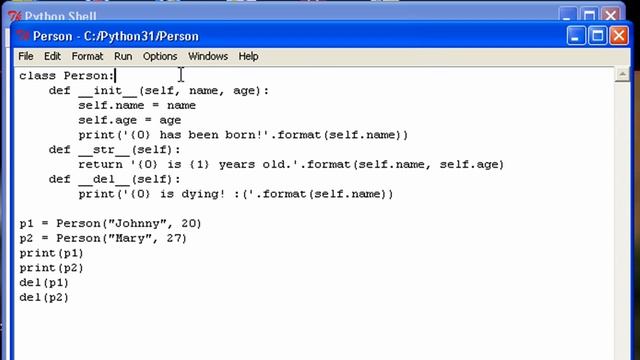Click the 'print(p1)' line
This screenshot has width=640, height=360.
click(x=51, y=253)
